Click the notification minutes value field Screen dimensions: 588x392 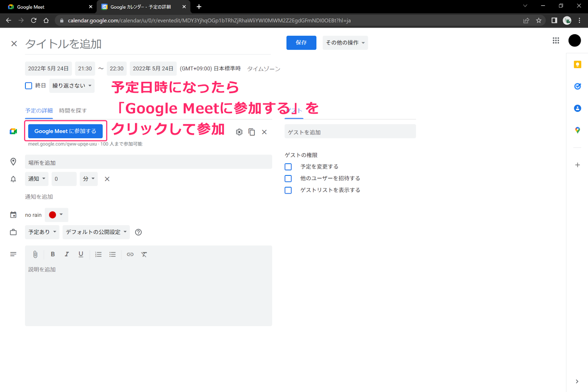tap(64, 179)
